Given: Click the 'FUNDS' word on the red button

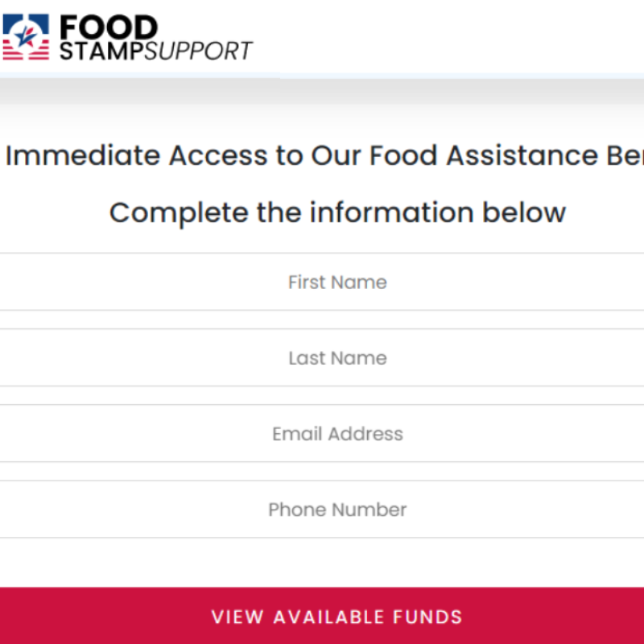Looking at the screenshot, I should [427, 617].
